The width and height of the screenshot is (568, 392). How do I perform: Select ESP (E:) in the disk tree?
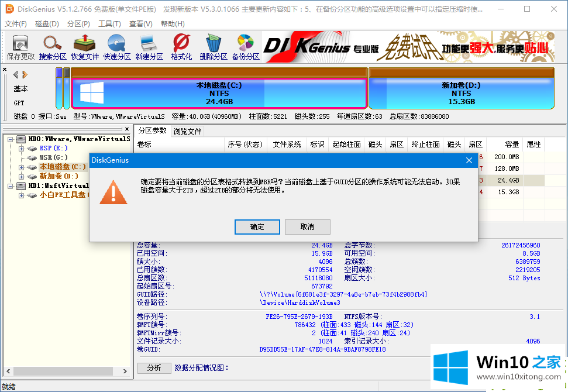click(x=53, y=148)
